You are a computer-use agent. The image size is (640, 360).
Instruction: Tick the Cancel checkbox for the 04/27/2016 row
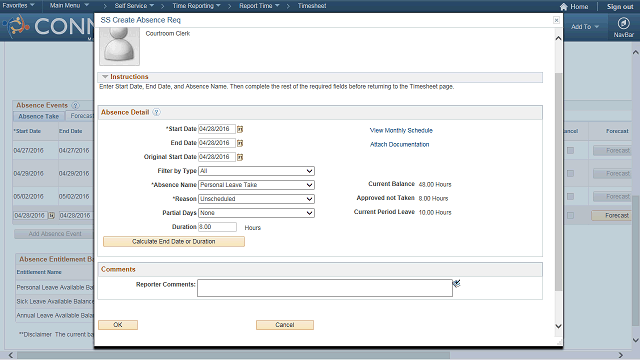(x=570, y=151)
